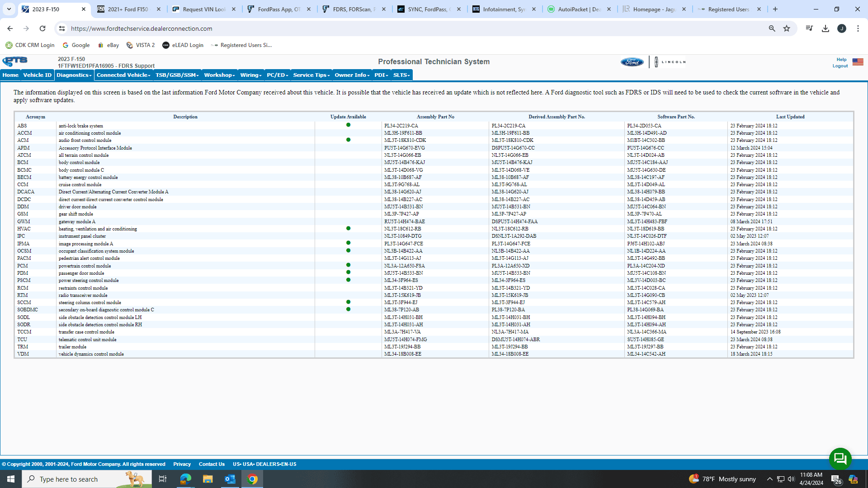This screenshot has height=488, width=868.
Task: Click the PCM update available green dot
Action: point(348,265)
